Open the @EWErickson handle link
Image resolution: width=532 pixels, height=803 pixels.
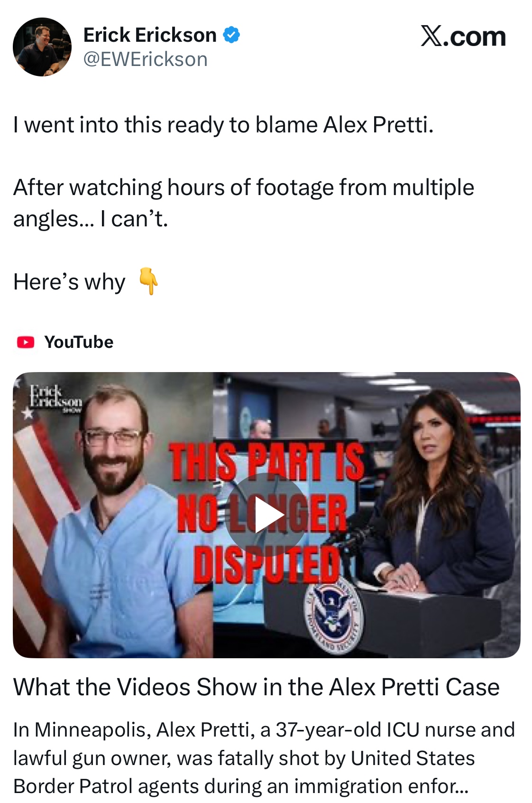[x=146, y=59]
